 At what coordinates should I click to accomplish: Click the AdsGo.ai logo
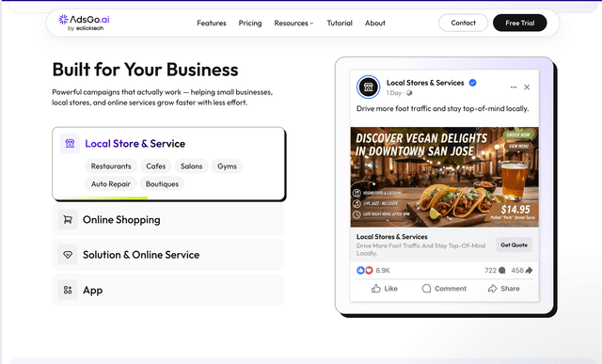click(x=84, y=23)
